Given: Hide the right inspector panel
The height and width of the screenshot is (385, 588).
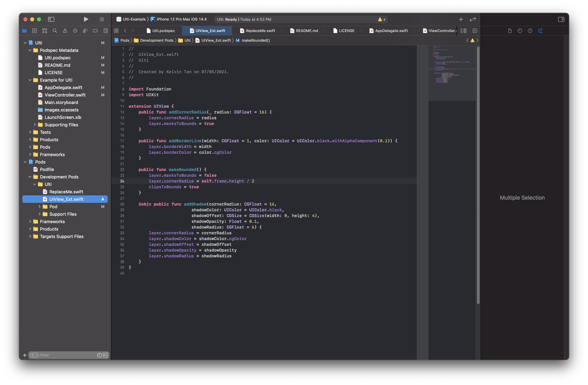Looking at the screenshot, I should coord(561,19).
